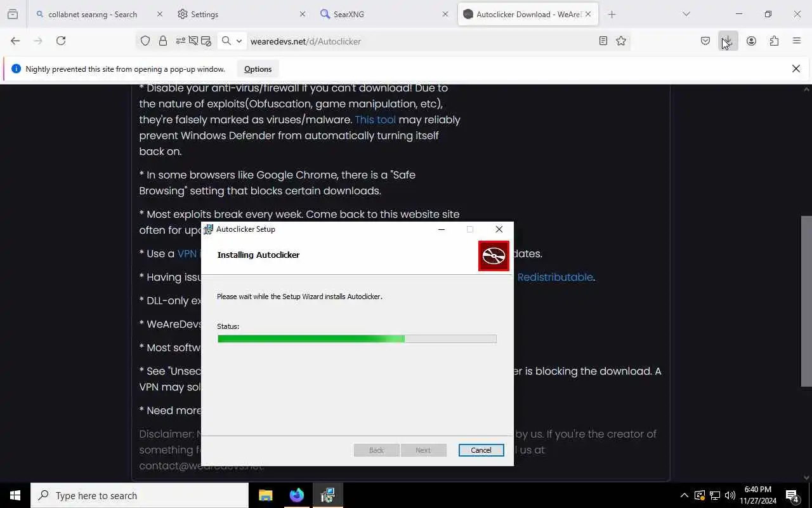
Task: Open File Explorer from the taskbar
Action: (266, 495)
